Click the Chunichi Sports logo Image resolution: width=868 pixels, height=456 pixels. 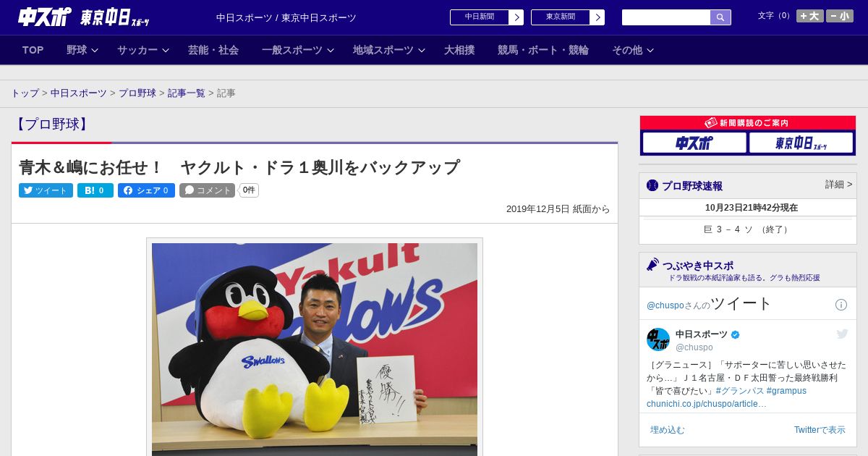pyautogui.click(x=45, y=17)
